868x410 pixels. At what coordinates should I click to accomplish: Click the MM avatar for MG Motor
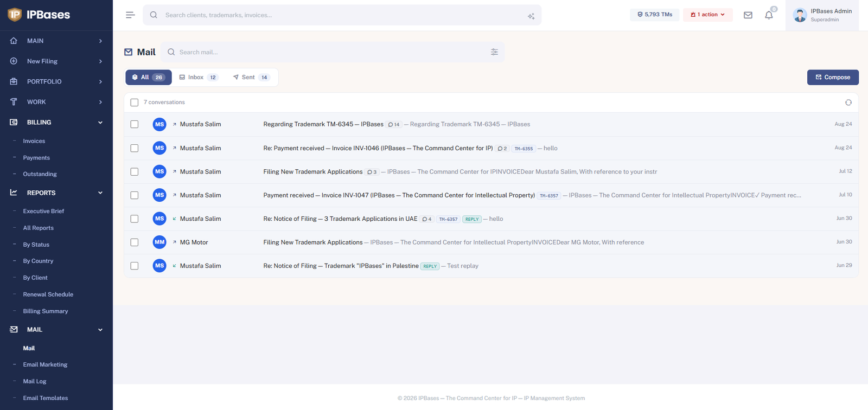coord(159,242)
